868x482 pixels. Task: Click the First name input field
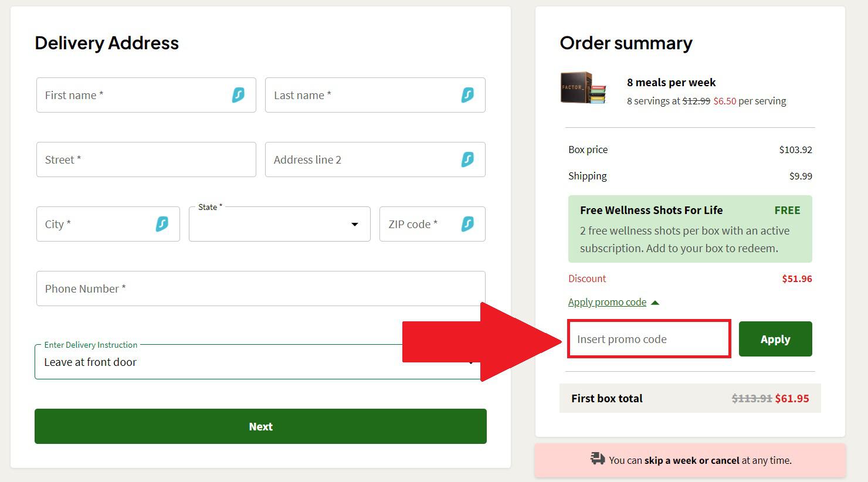132,95
